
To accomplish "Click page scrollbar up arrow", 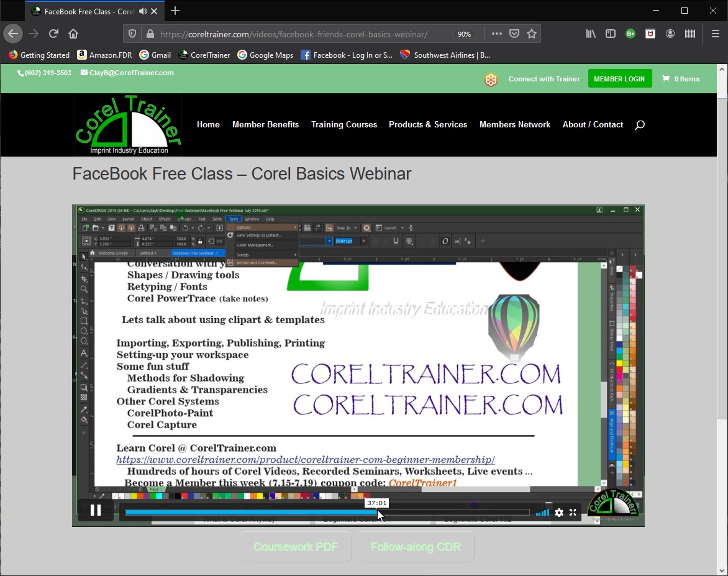I will [722, 70].
